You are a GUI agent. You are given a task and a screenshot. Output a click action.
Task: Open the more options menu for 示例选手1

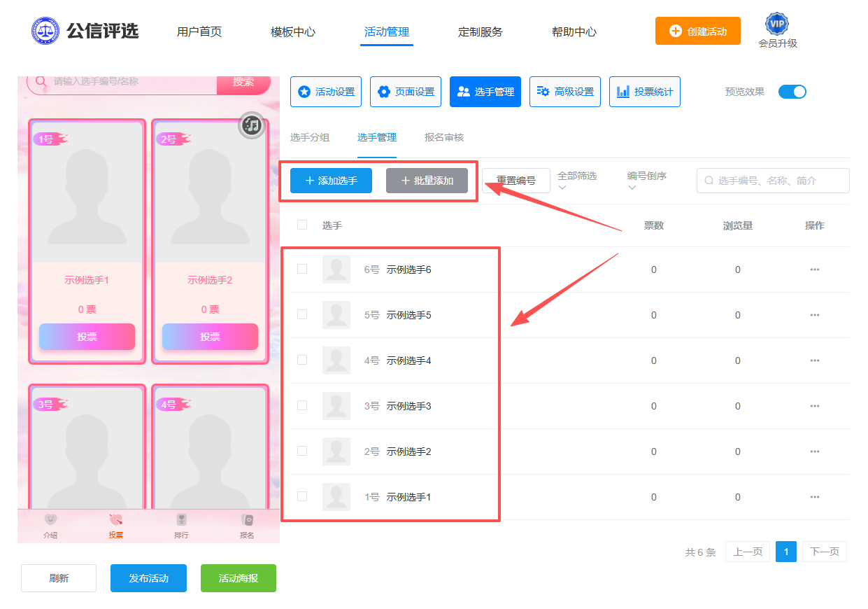(815, 497)
